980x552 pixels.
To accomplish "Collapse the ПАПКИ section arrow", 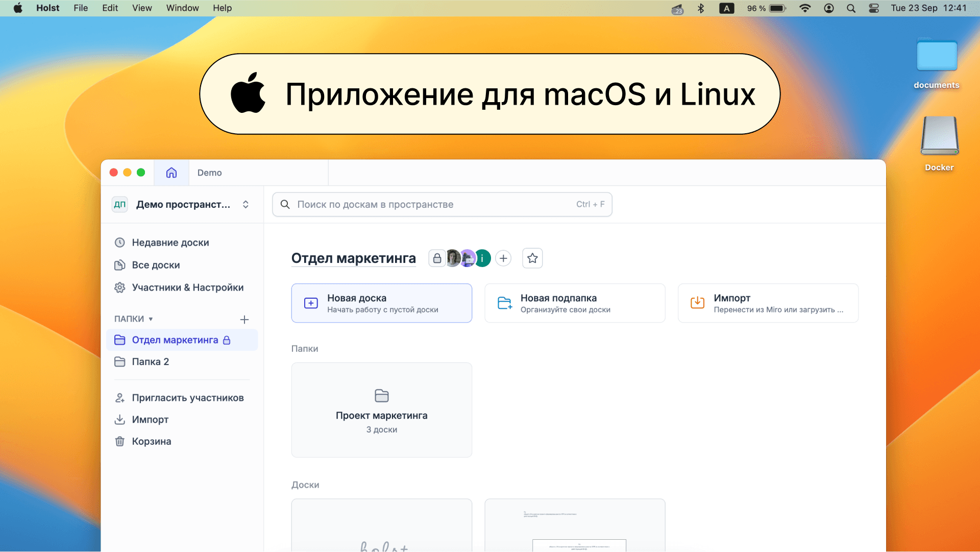I will click(151, 319).
